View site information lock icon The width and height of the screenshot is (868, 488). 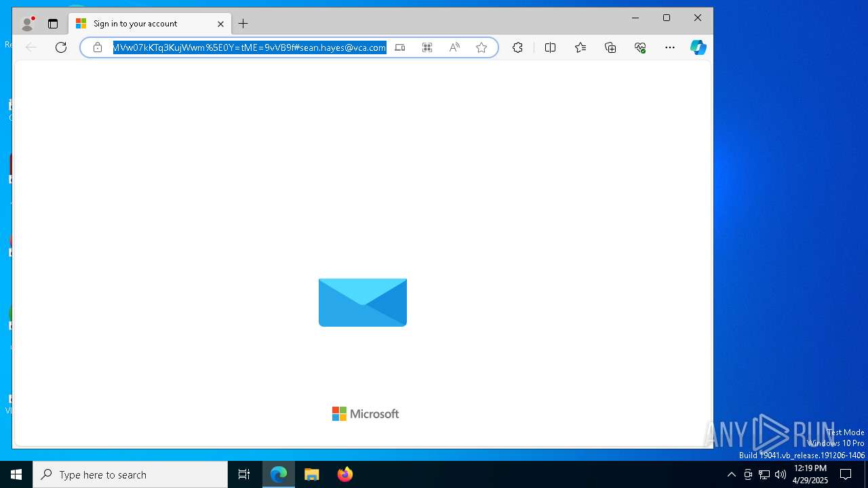click(x=98, y=47)
